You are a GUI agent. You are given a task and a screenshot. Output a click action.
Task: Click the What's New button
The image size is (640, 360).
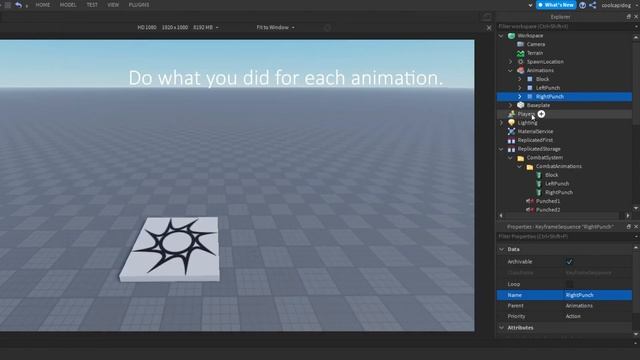click(556, 5)
